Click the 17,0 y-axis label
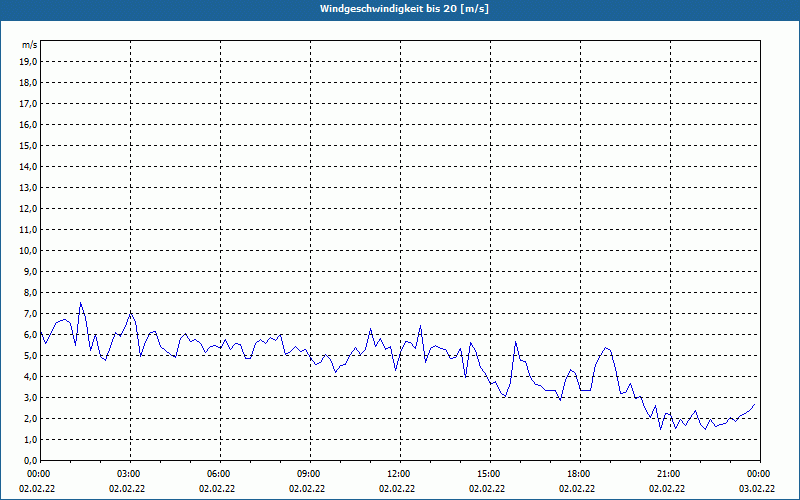The image size is (800, 500). 28,104
